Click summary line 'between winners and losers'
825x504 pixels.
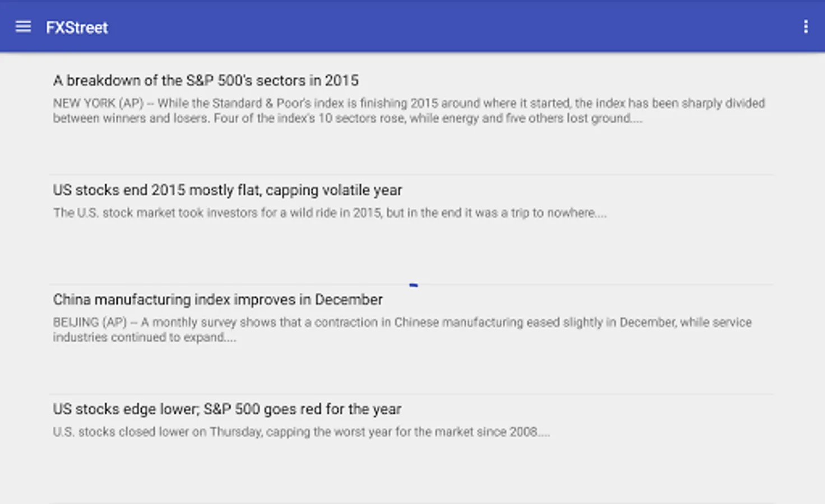pos(347,118)
